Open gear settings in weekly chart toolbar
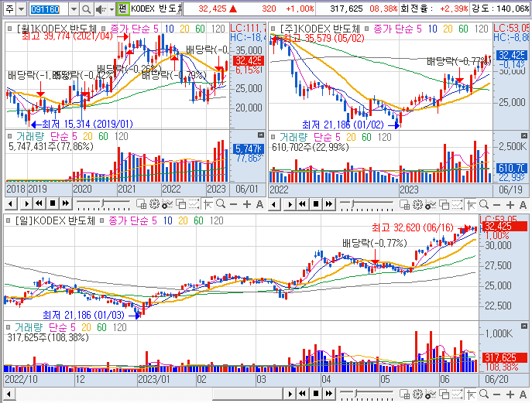 (417, 205)
